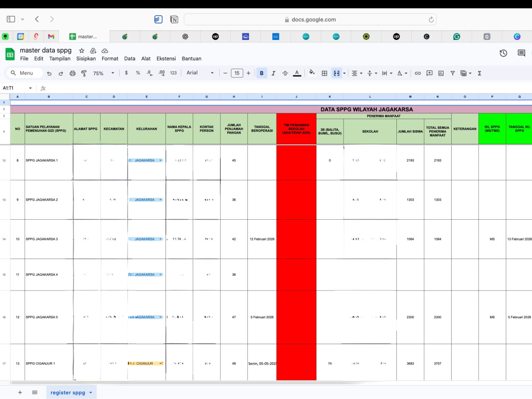Apply italic formatting
The image size is (532, 399).
coord(273,73)
